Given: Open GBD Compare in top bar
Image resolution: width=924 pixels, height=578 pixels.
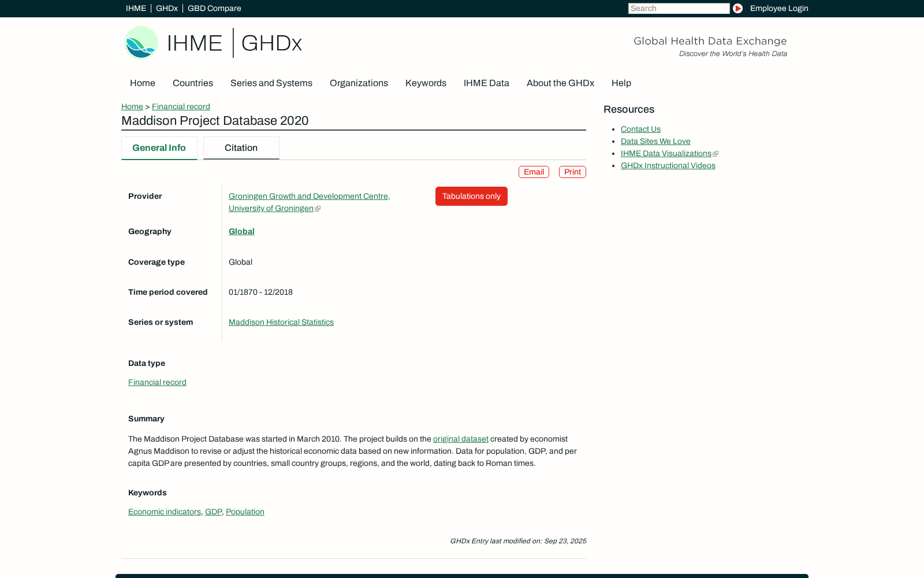Looking at the screenshot, I should pyautogui.click(x=214, y=8).
